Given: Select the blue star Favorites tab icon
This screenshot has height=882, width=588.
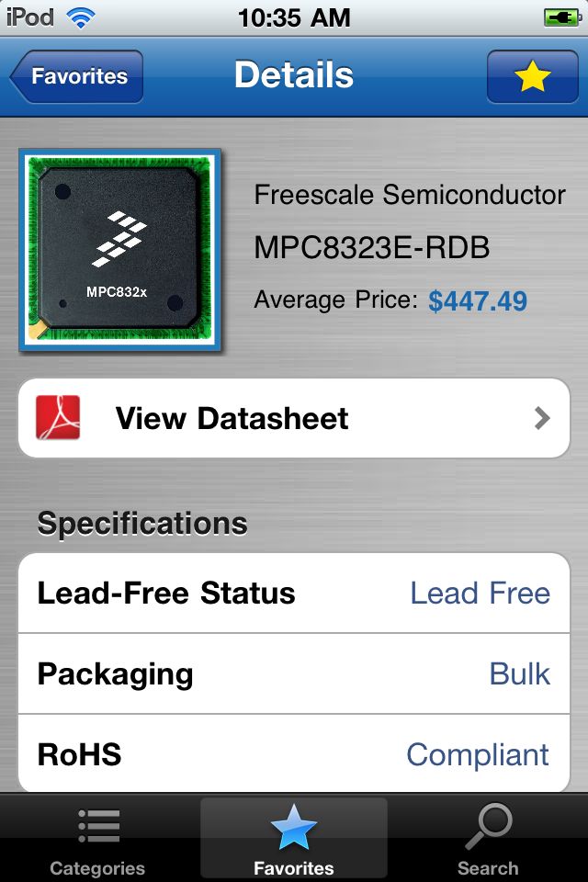Looking at the screenshot, I should 293,827.
